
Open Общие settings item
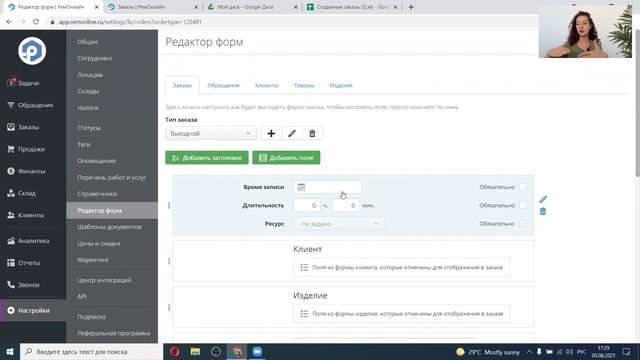[x=88, y=42]
